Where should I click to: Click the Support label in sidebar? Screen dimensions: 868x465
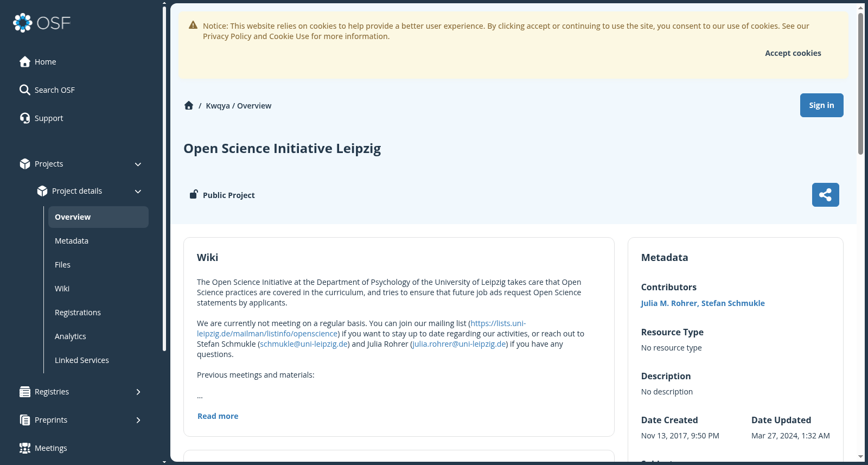pos(49,118)
